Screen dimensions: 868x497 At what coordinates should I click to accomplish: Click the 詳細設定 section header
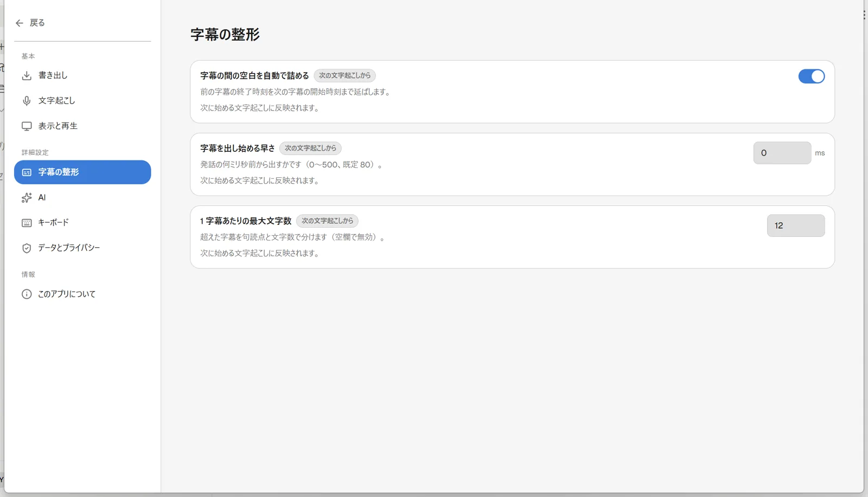pyautogui.click(x=35, y=153)
